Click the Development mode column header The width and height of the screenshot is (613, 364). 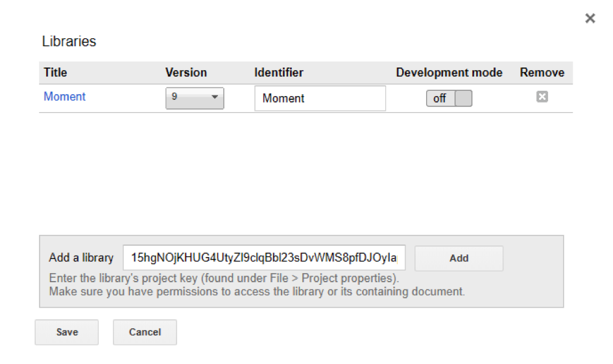click(449, 72)
